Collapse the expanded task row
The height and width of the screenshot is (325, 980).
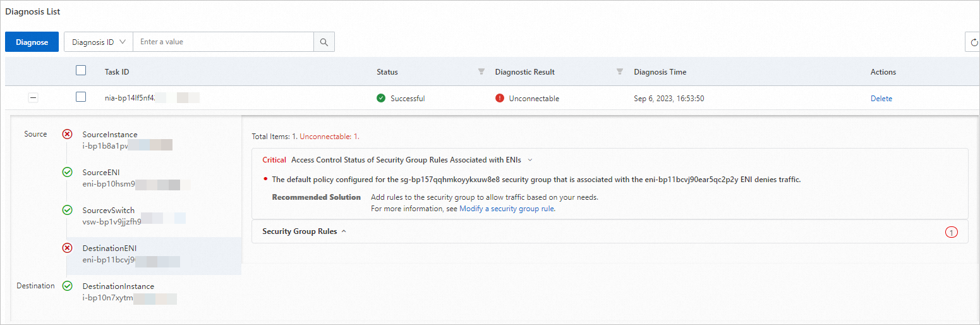tap(33, 98)
